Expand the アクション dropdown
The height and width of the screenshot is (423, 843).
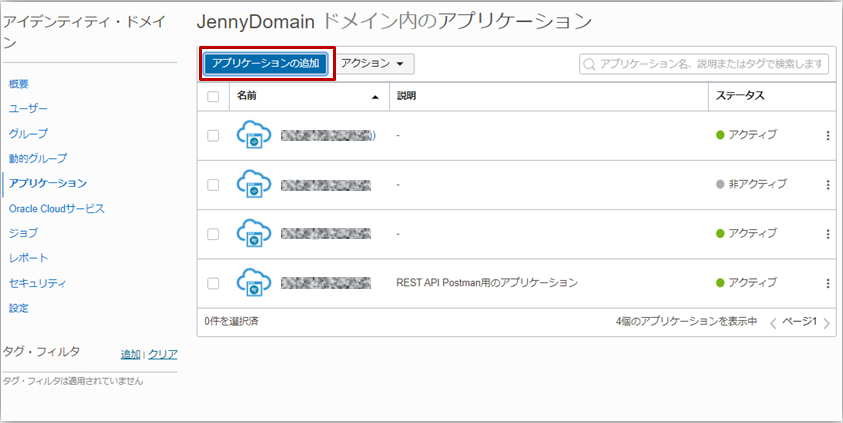374,63
